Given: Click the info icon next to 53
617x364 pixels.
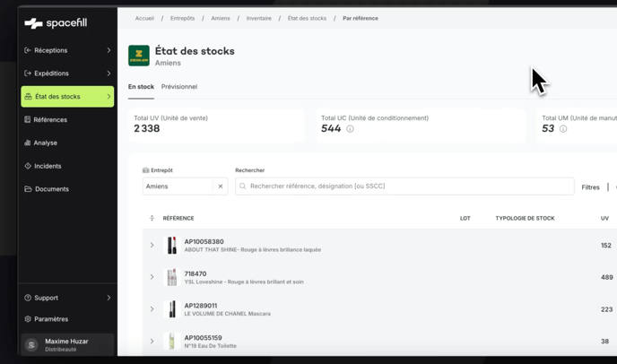Looking at the screenshot, I should point(563,129).
